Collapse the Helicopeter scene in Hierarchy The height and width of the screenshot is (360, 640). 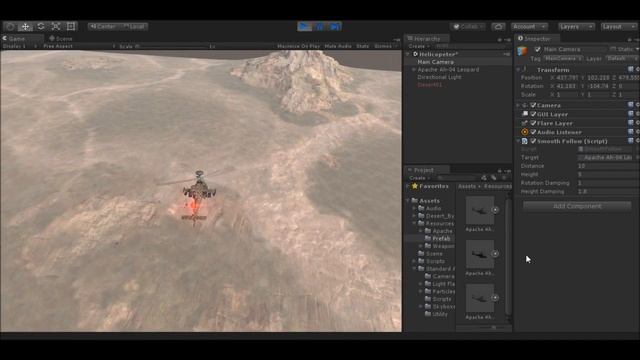(408, 54)
